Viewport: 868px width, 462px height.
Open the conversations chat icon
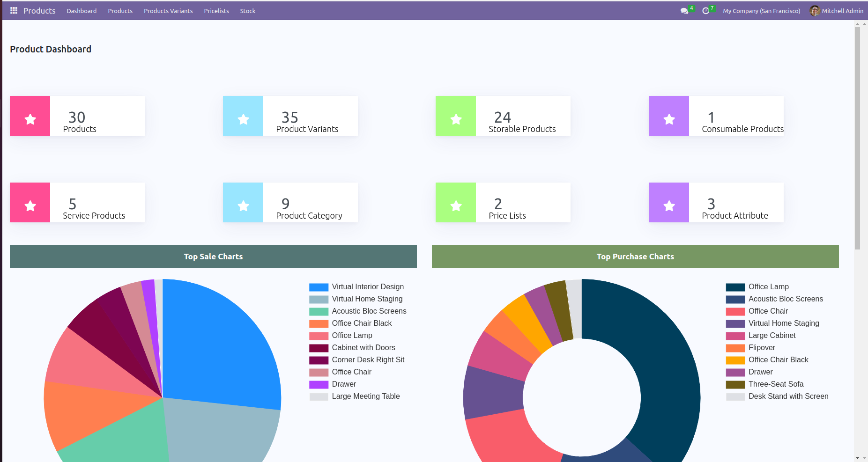click(x=684, y=11)
